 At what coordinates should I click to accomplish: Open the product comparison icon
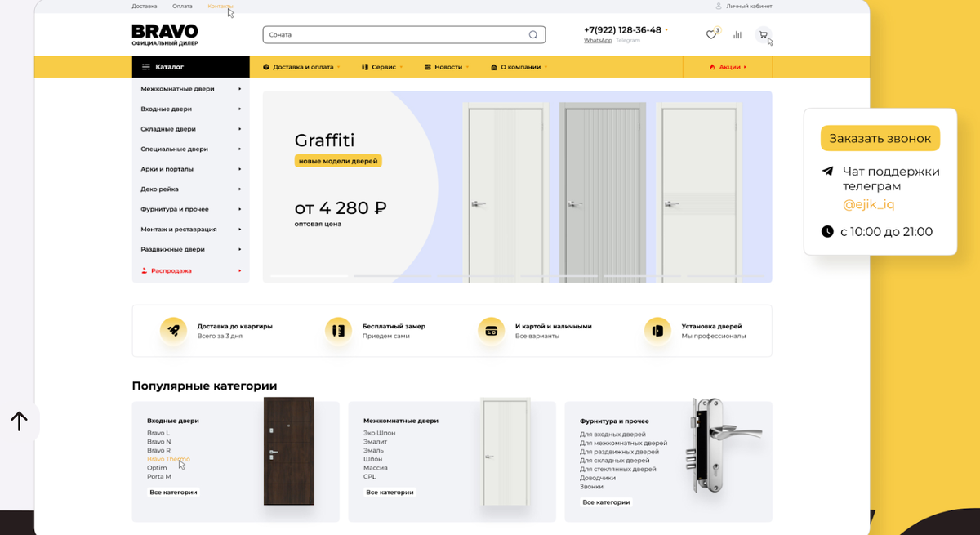coord(737,34)
